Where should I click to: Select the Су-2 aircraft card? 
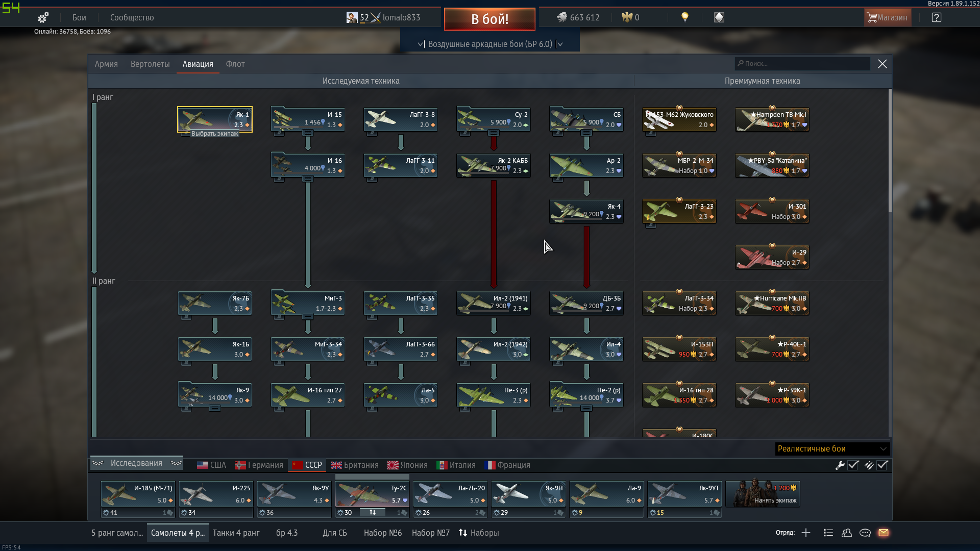point(494,119)
